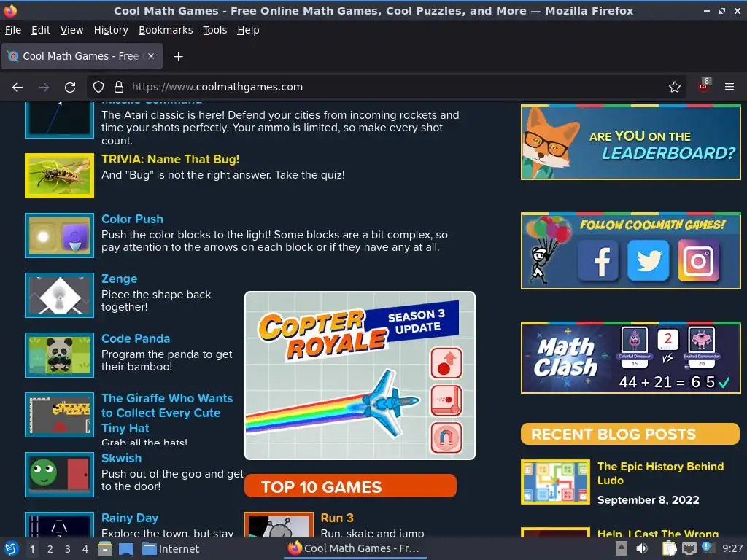Click the URL address bar

[386, 87]
